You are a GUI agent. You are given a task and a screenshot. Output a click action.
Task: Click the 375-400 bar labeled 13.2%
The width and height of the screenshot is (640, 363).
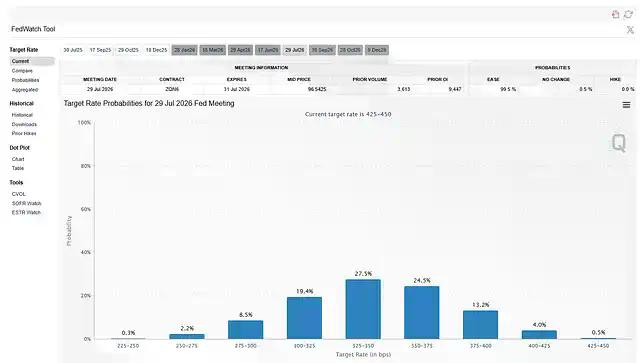(480, 325)
